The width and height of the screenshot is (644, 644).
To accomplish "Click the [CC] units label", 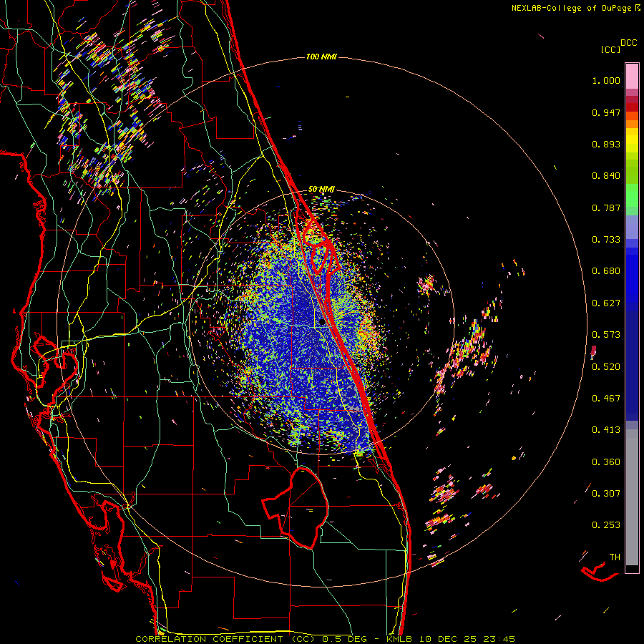I will pos(610,49).
